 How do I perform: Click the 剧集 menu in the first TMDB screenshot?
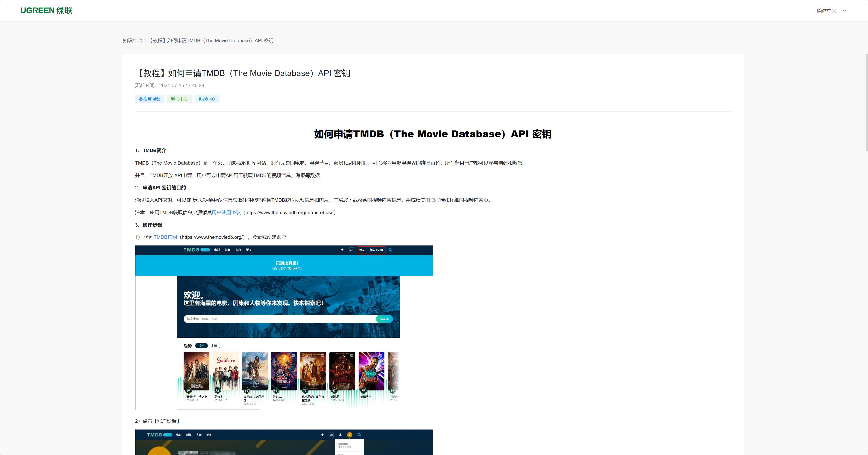[x=227, y=250]
